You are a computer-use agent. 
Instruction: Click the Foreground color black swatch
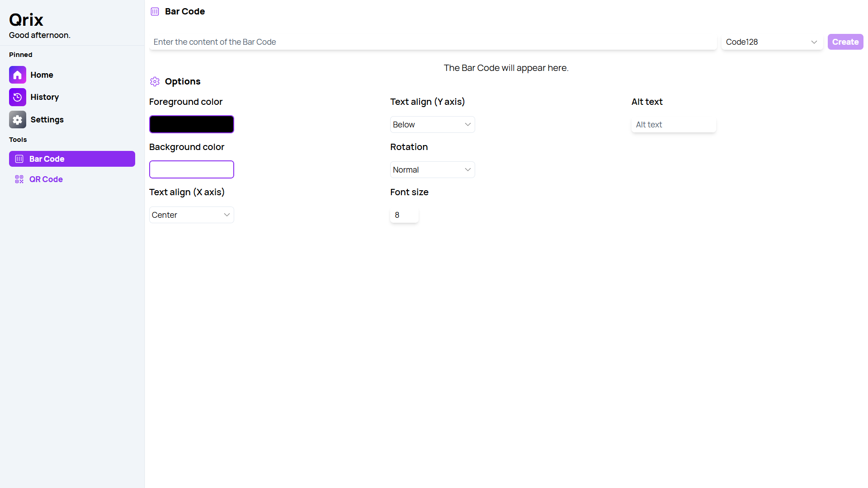tap(191, 124)
